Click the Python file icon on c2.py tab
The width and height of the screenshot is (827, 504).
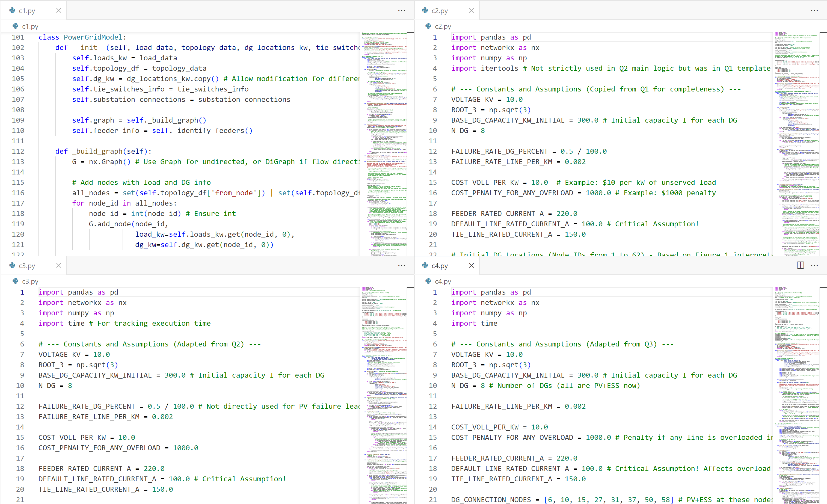point(425,10)
